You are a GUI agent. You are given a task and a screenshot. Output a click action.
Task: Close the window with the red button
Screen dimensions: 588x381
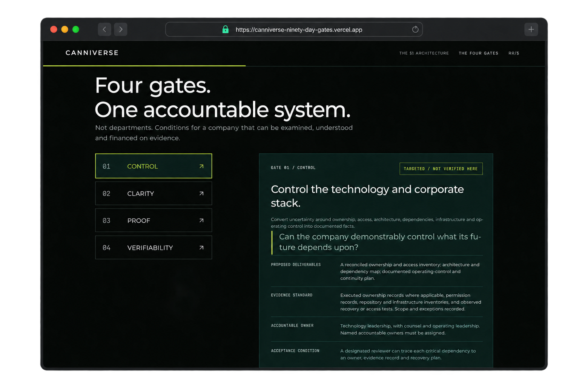[x=54, y=29]
